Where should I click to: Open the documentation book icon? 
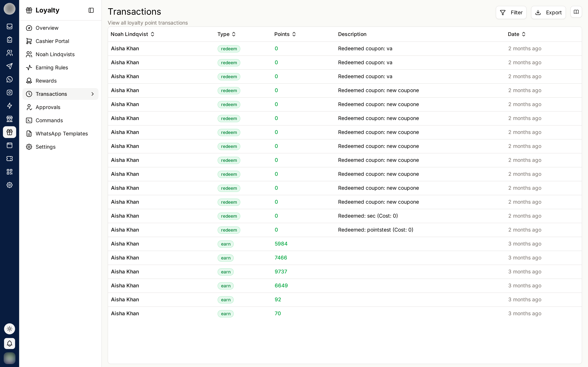576,12
